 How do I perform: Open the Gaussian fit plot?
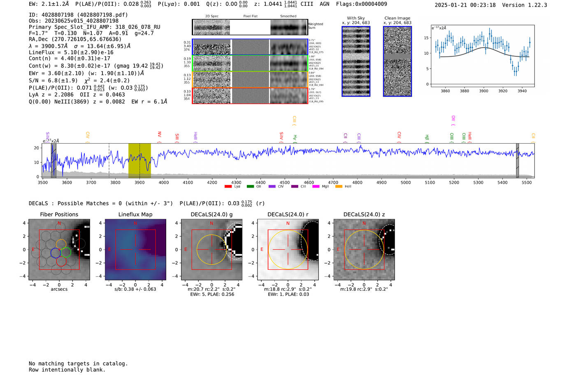(483, 56)
